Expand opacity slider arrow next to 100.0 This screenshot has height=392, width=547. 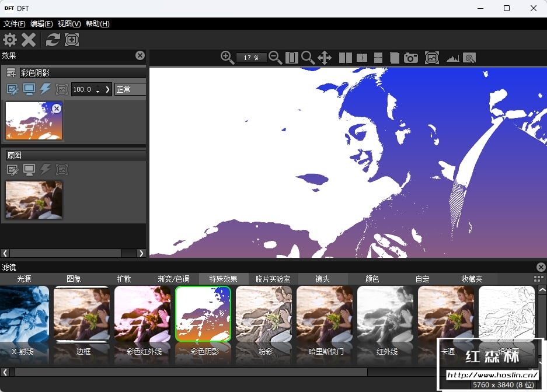(x=107, y=90)
